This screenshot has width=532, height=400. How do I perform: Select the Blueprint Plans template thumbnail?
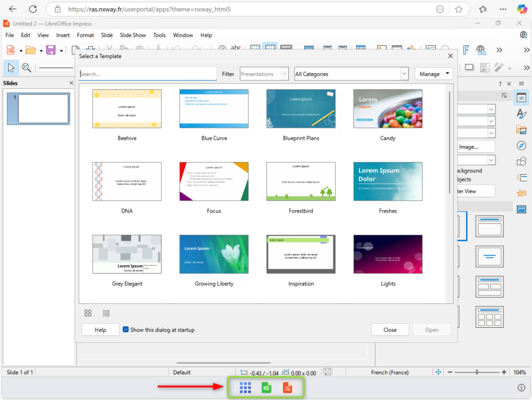point(301,109)
